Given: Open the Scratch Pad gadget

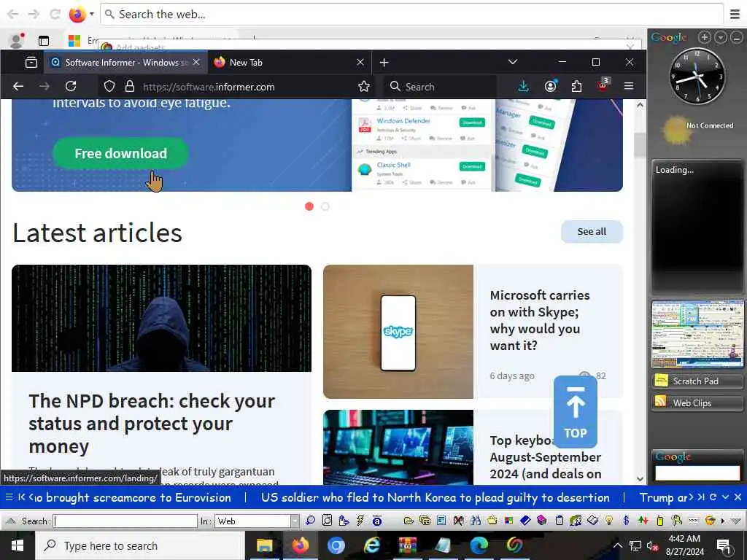Looking at the screenshot, I should [x=697, y=381].
